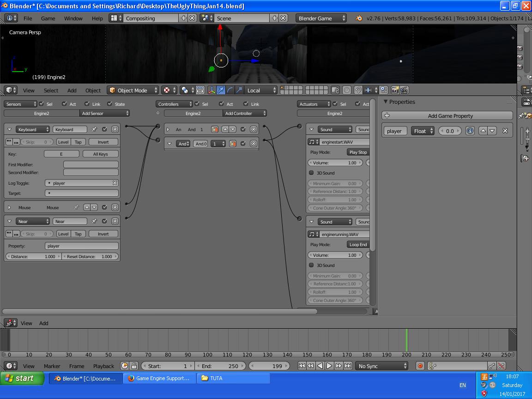Click All Keys in Keyboard sensor
Screen dimensions: 532x399
pos(100,154)
